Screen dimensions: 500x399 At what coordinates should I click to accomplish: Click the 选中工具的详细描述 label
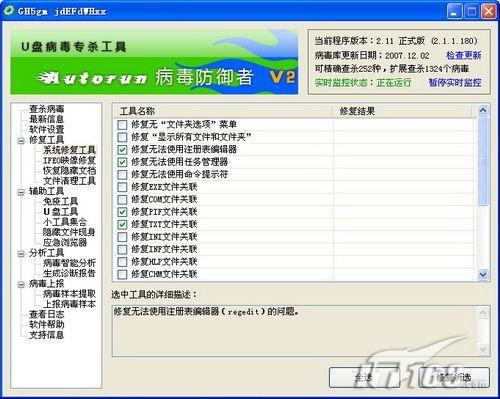pos(154,295)
